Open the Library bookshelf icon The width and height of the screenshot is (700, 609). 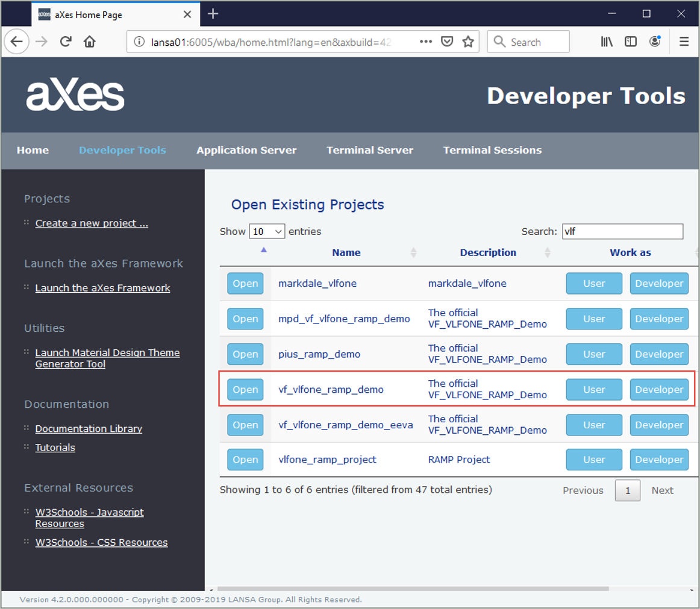607,42
